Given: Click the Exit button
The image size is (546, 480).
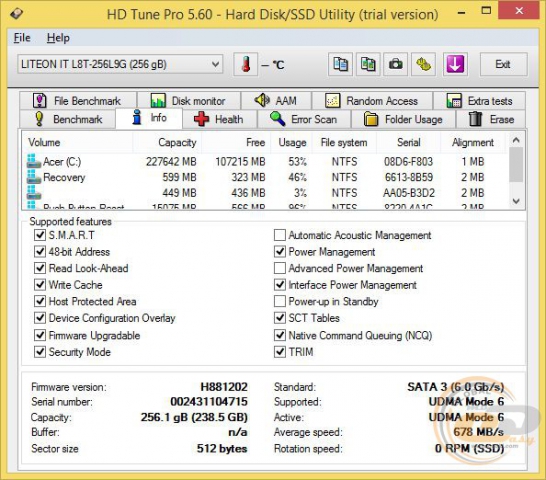Looking at the screenshot, I should [x=504, y=64].
